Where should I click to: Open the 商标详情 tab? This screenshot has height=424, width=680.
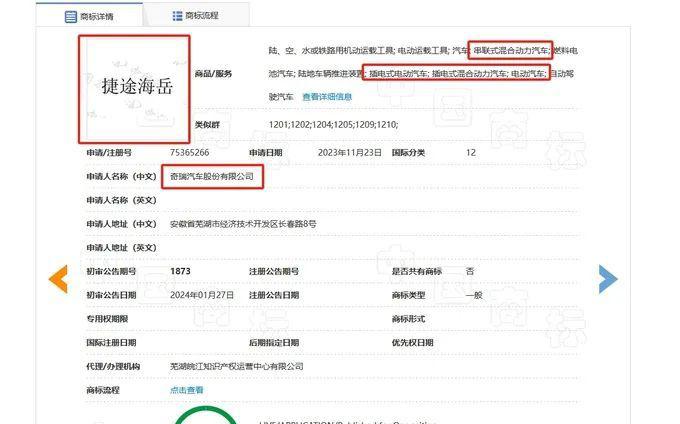(89, 16)
